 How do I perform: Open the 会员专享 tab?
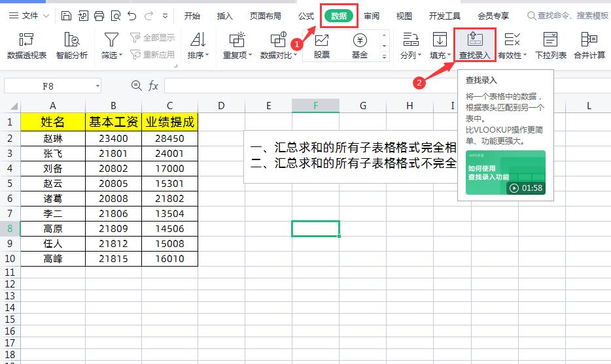click(493, 16)
